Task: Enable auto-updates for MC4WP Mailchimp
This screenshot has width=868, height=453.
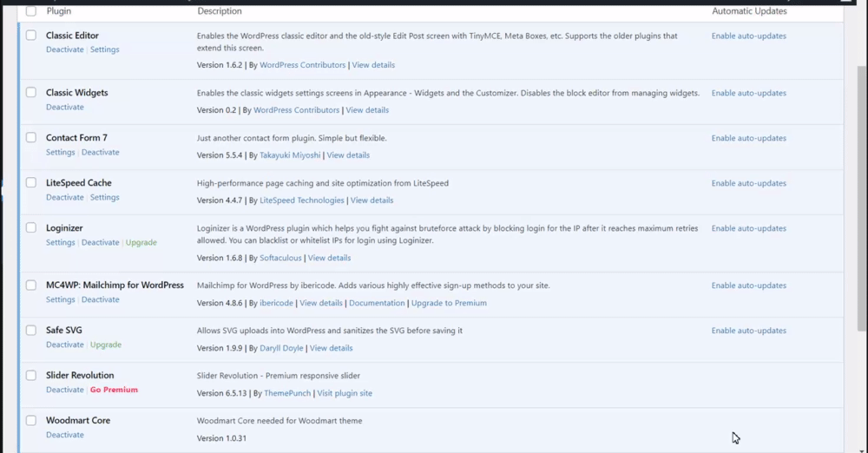Action: [x=748, y=286]
